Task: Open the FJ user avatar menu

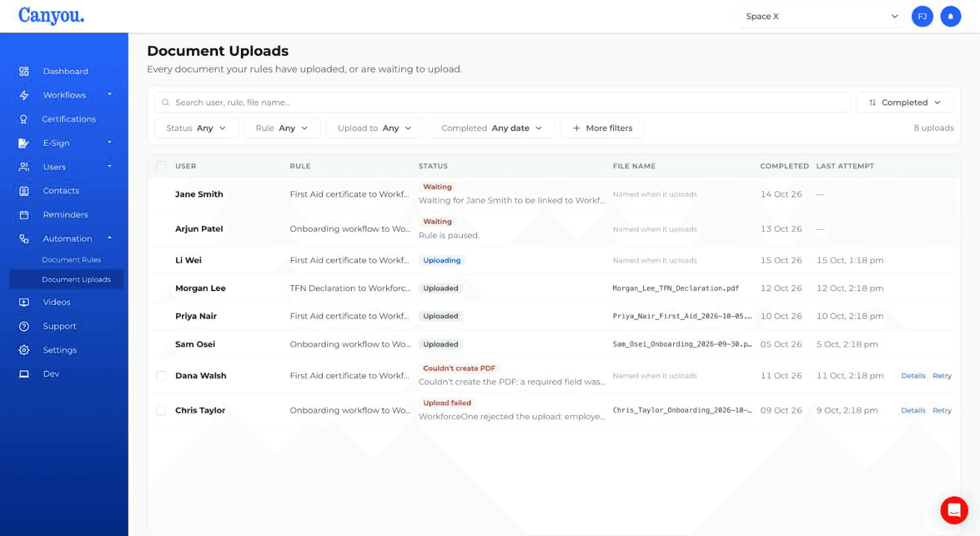Action: pos(923,17)
